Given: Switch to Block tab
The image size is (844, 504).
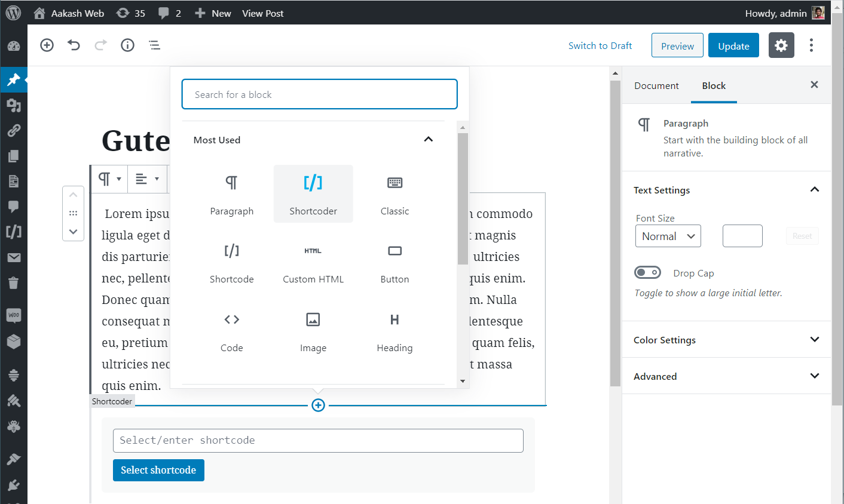Looking at the screenshot, I should click(714, 85).
